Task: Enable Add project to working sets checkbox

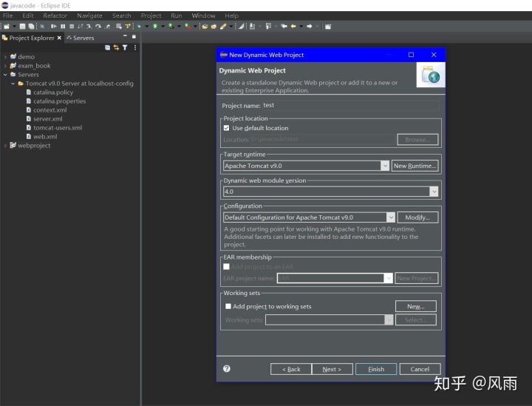Action: tap(228, 306)
